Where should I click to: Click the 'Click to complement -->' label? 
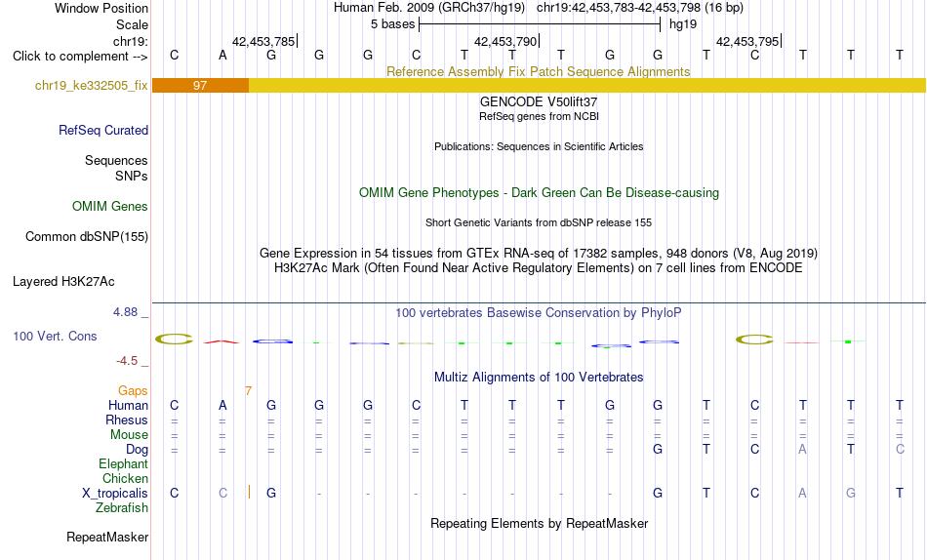tap(80, 57)
